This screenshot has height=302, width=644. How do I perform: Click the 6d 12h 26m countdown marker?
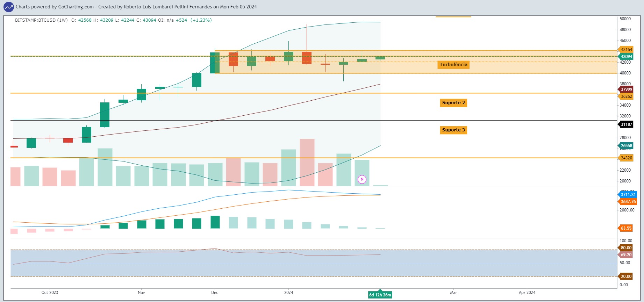point(380,295)
